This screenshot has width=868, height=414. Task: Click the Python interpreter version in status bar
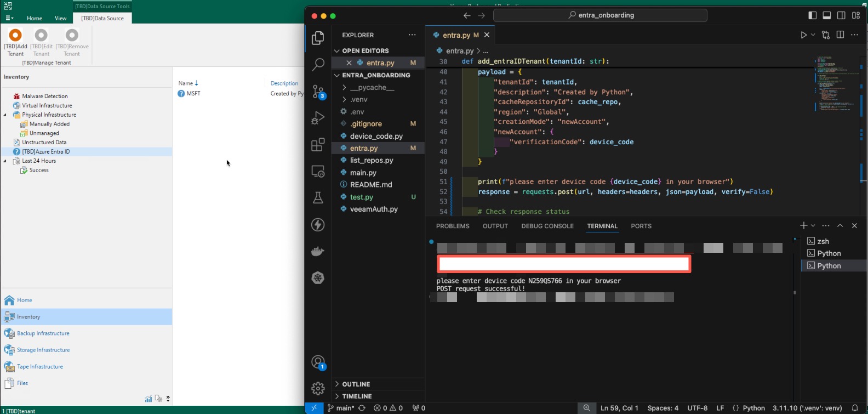(x=807, y=408)
